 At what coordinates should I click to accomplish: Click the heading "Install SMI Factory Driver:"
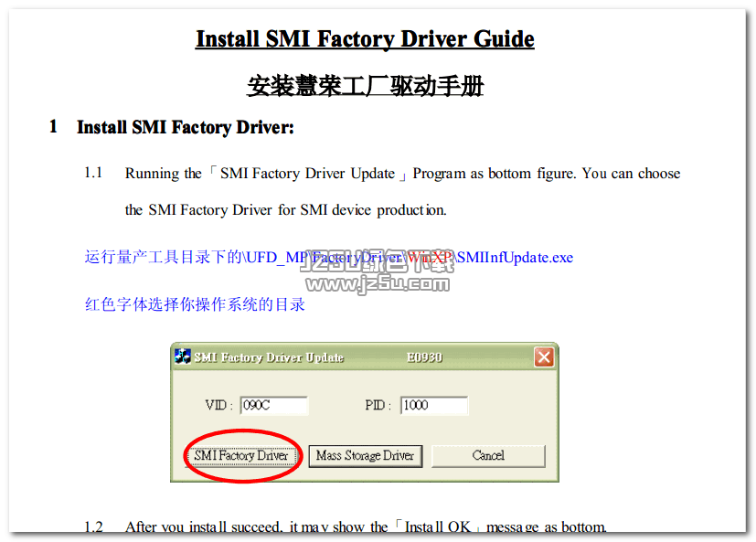pyautogui.click(x=186, y=127)
